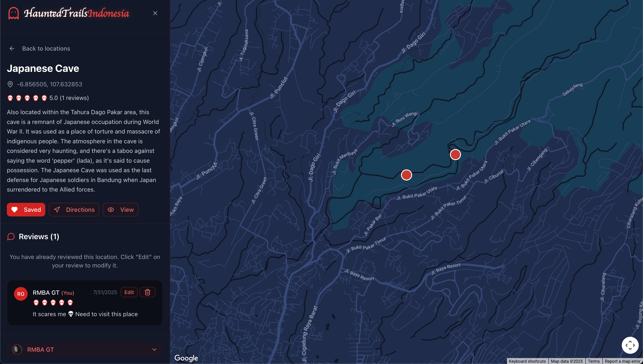
Task: Delete review using trash icon
Action: (148, 292)
